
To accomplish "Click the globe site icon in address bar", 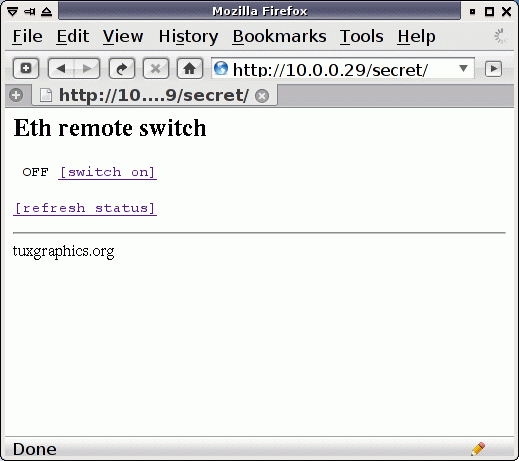I will [x=221, y=68].
